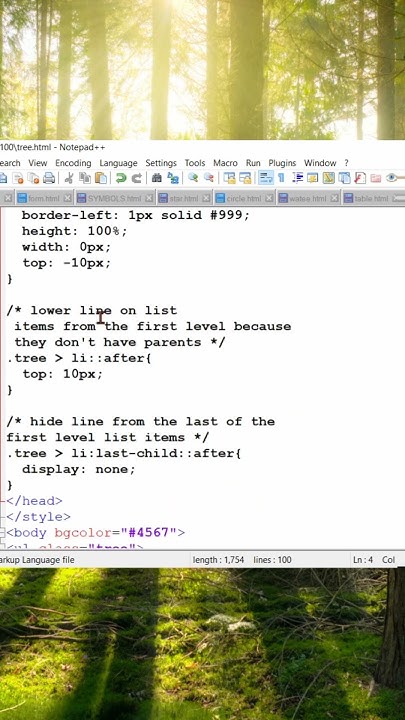This screenshot has height=720, width=405.
Task: Click the selector '.tree > li:last-child::after{'
Action: tap(124, 454)
